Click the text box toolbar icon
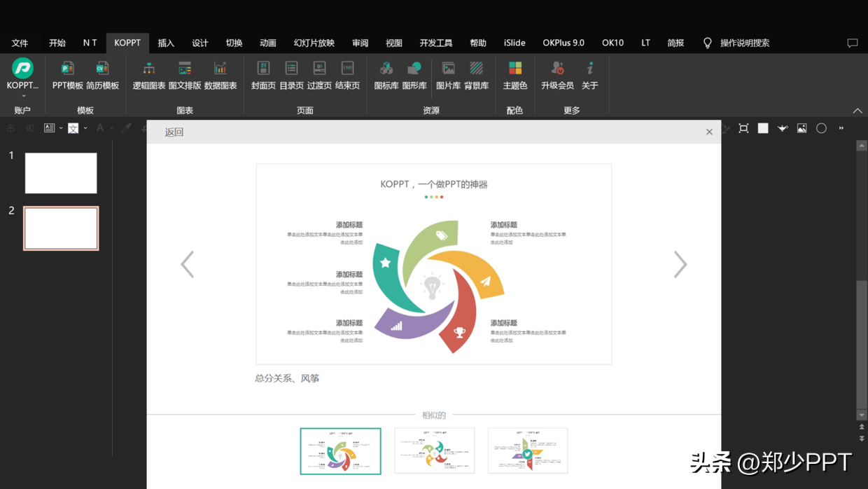 pyautogui.click(x=49, y=128)
